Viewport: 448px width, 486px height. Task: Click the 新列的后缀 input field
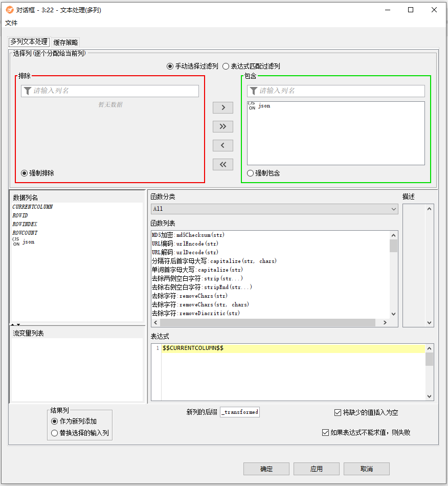click(239, 412)
